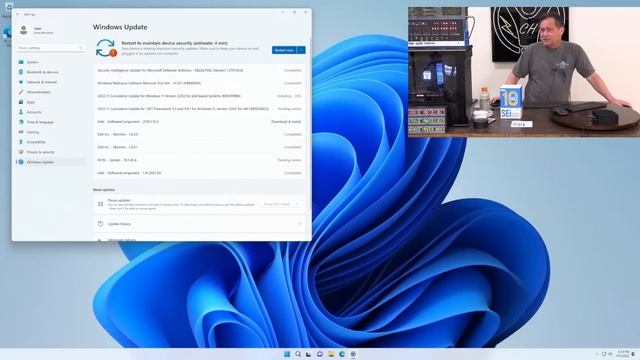Open Time & language settings
This screenshot has height=360, width=640.
point(50,122)
